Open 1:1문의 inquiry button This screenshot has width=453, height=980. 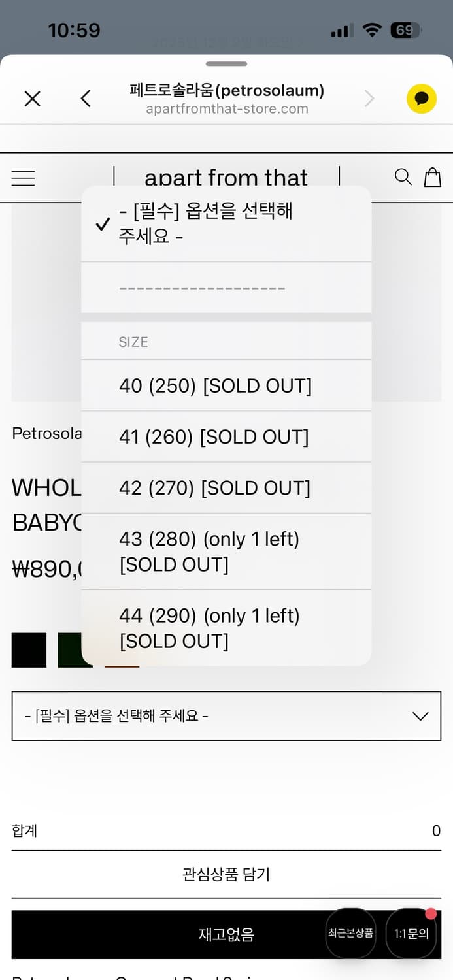[411, 934]
